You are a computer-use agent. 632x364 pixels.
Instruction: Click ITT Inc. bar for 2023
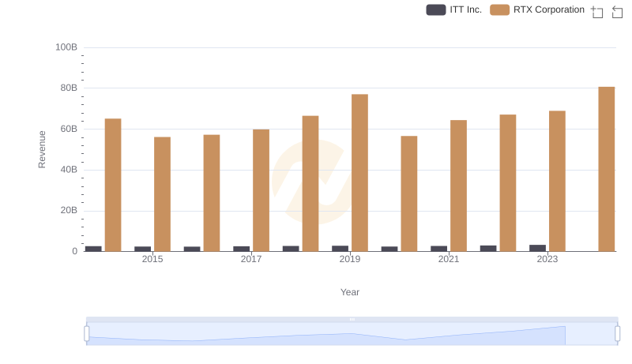point(538,248)
